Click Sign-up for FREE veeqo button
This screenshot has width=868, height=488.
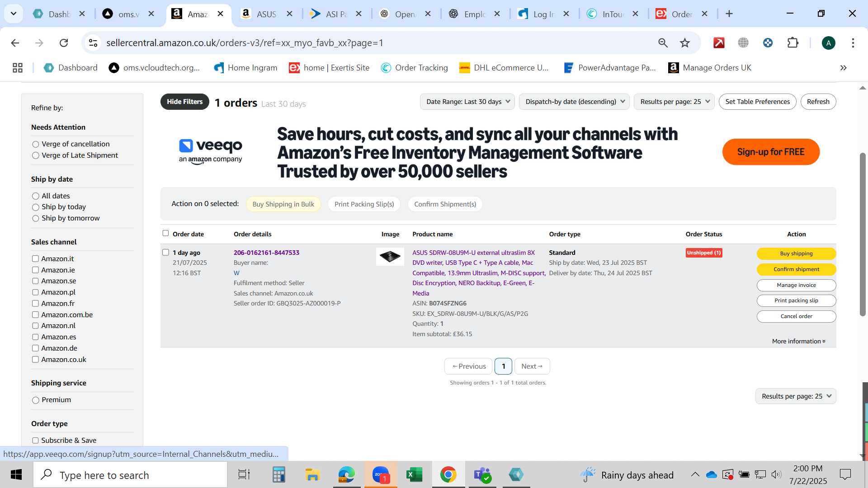tap(771, 152)
